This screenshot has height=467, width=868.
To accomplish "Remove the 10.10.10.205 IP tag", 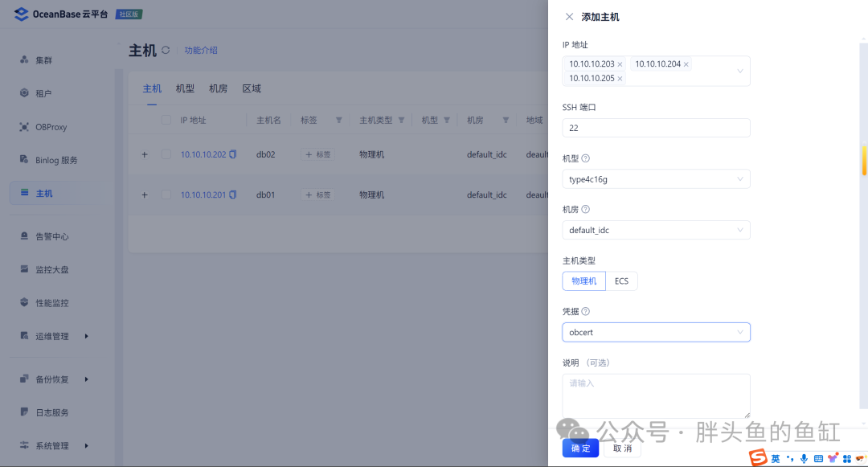I will point(620,79).
